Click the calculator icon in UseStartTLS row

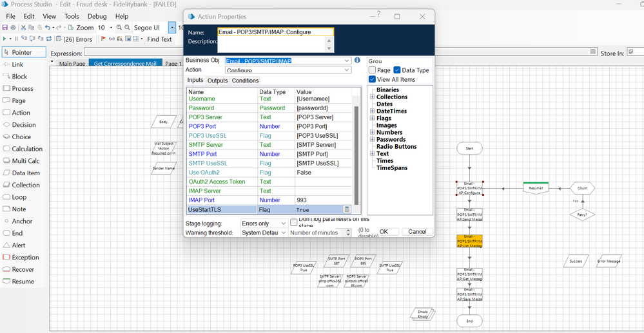[x=347, y=210]
